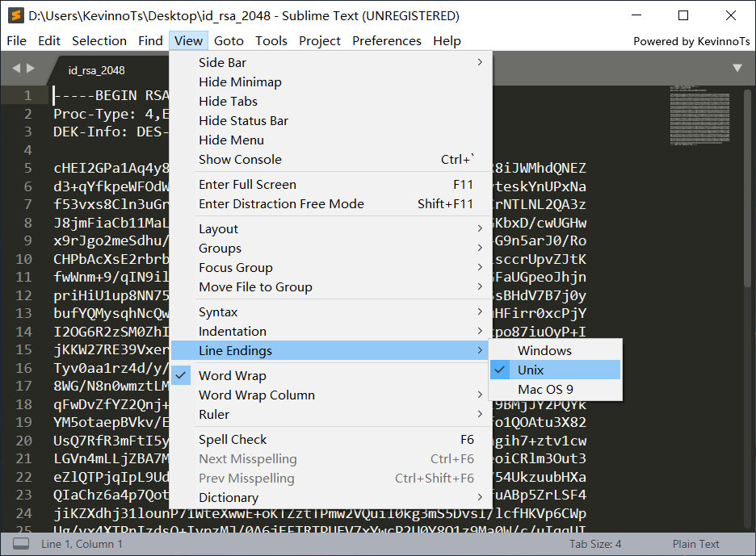Choose Hide Status Bar entry

[331, 120]
